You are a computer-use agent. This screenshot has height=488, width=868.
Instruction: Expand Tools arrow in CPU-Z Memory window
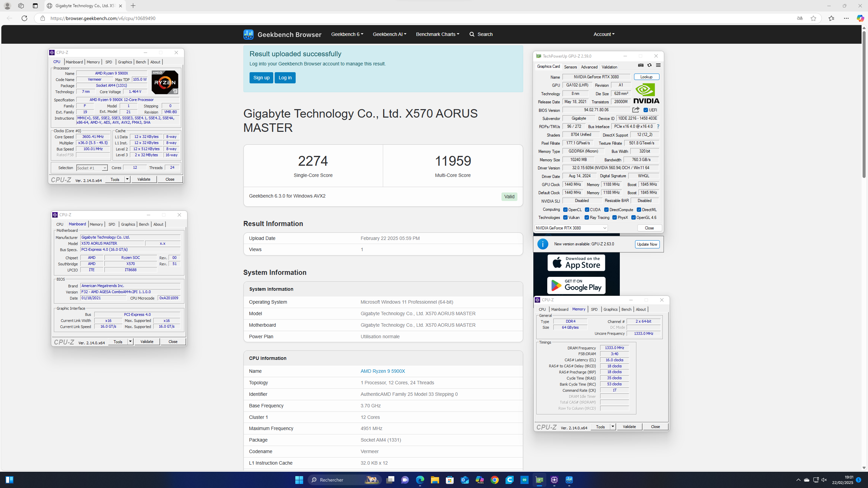point(613,427)
